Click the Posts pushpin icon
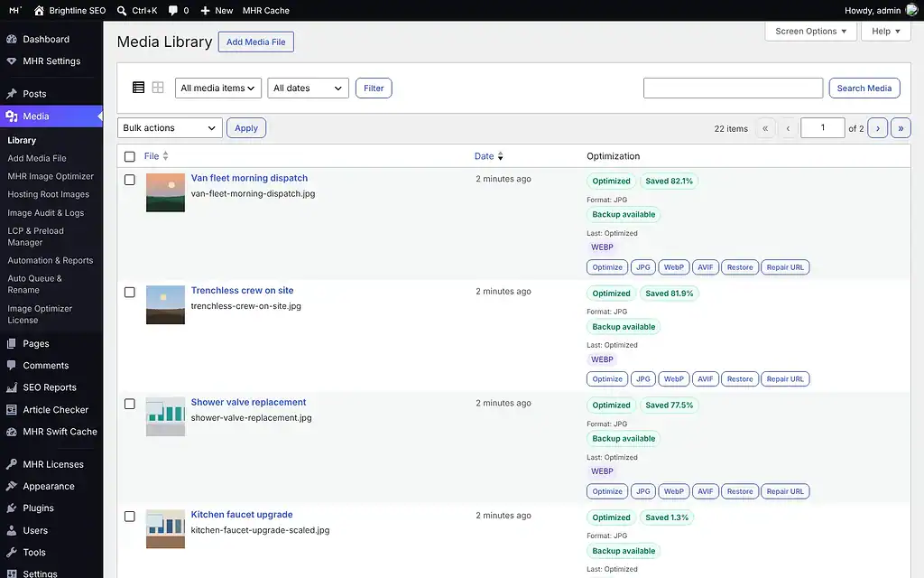924x578 pixels. point(11,94)
